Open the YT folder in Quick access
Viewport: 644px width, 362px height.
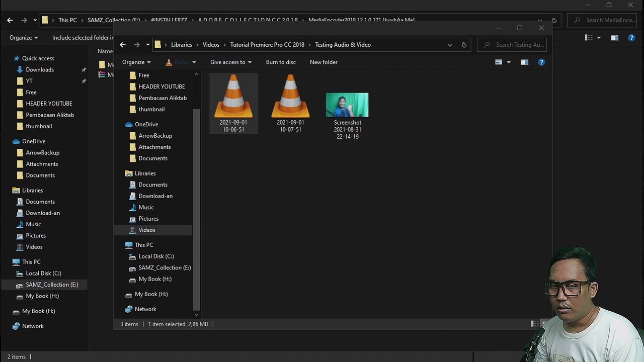pyautogui.click(x=29, y=81)
